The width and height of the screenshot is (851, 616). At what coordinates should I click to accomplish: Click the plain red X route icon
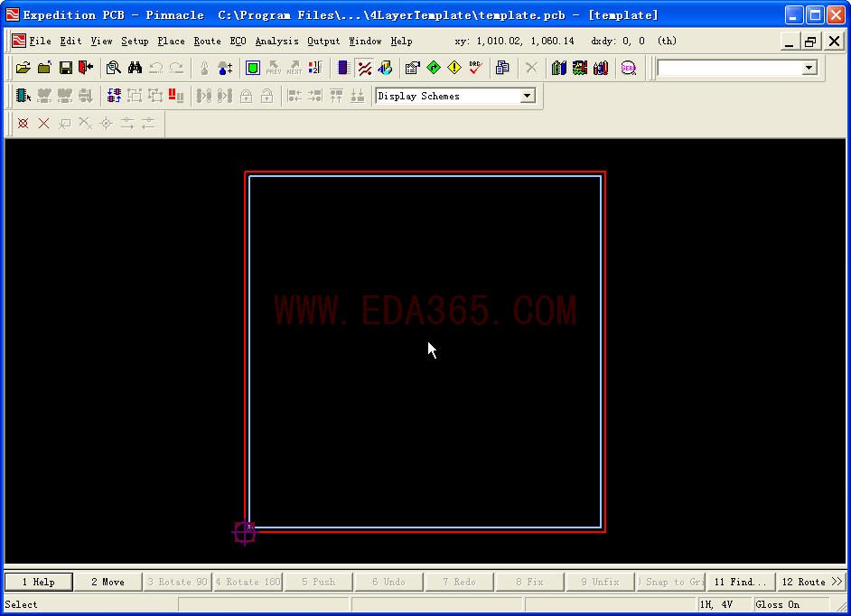pos(44,123)
